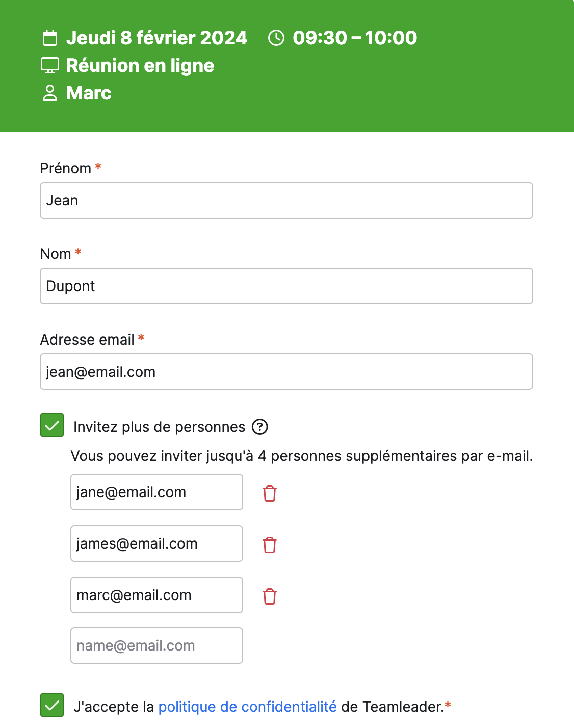Click the empty name@email.com invitee field
The image size is (574, 728).
pos(156,645)
